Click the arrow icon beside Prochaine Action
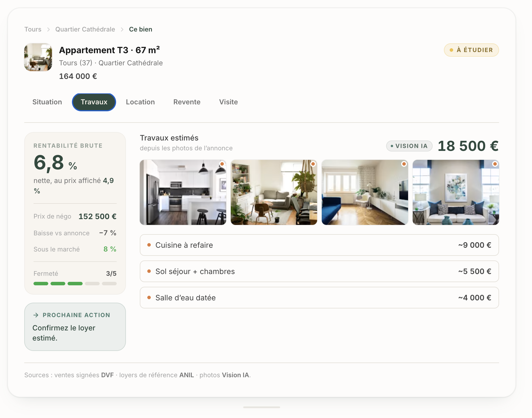Image resolution: width=532 pixels, height=418 pixels. [36, 315]
